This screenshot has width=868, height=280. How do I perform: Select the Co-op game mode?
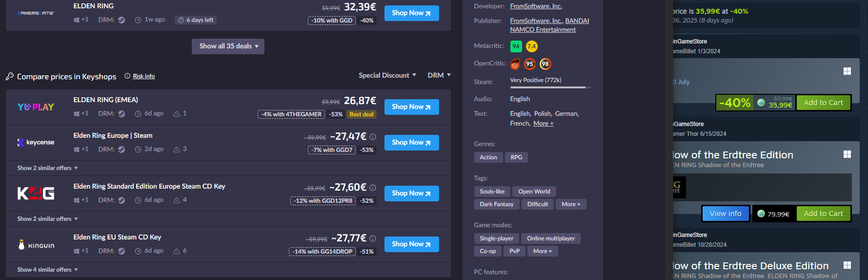pyautogui.click(x=487, y=251)
